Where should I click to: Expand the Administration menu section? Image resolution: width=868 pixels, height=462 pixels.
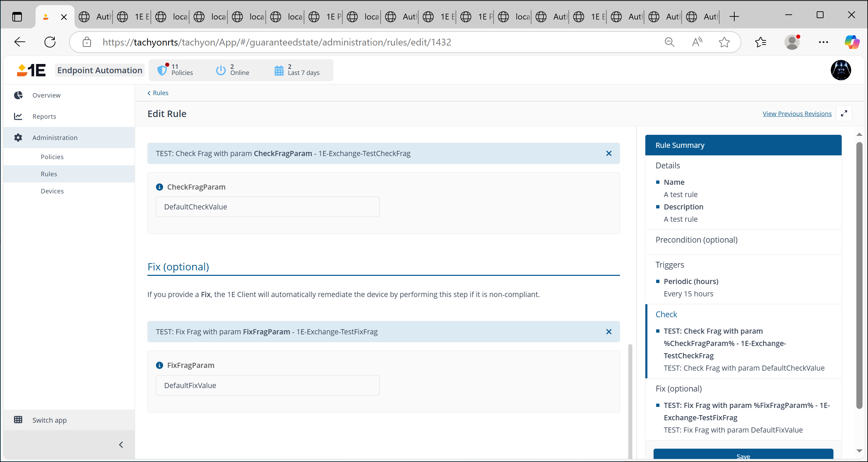coord(55,138)
